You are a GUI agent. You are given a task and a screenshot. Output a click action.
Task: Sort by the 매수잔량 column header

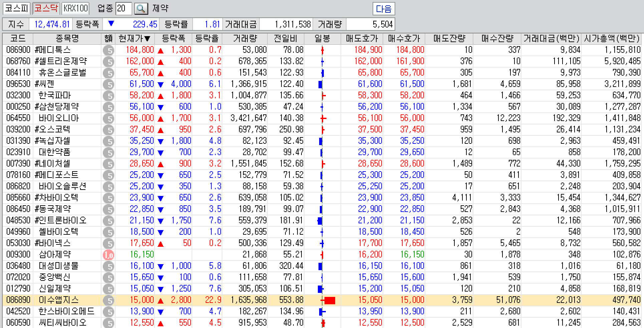click(x=497, y=38)
